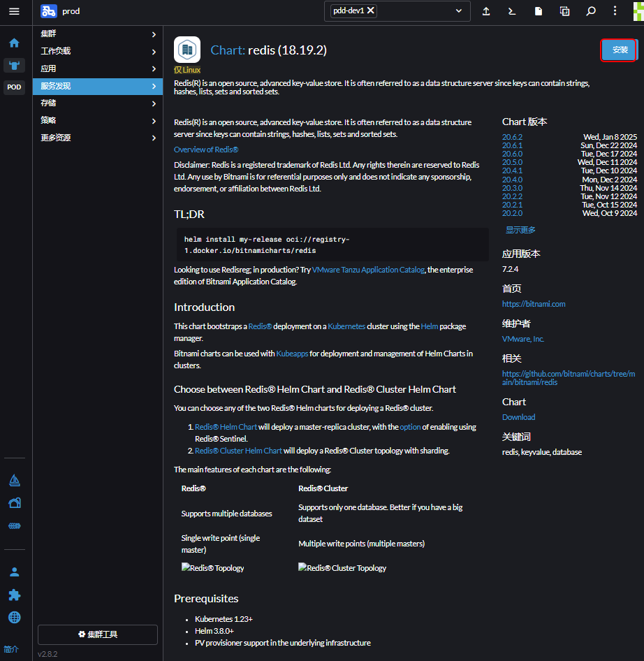The height and width of the screenshot is (661, 644).
Task: Open the Helm link in Introduction
Action: pos(430,326)
